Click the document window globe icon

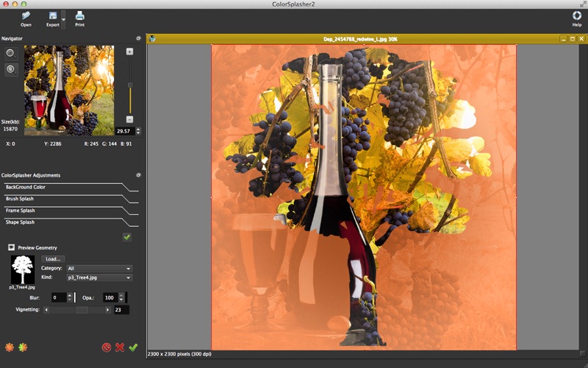tap(152, 38)
